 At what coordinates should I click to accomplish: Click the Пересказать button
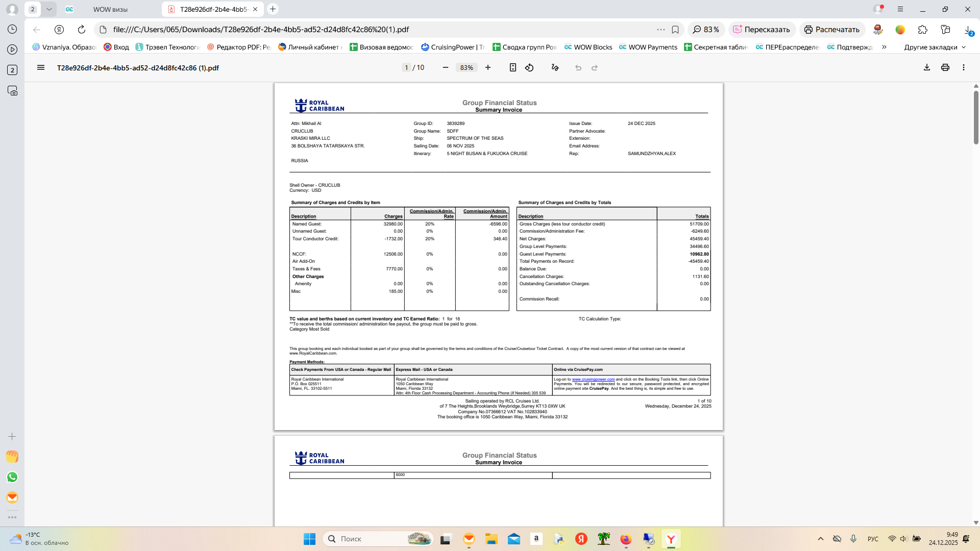(x=762, y=30)
